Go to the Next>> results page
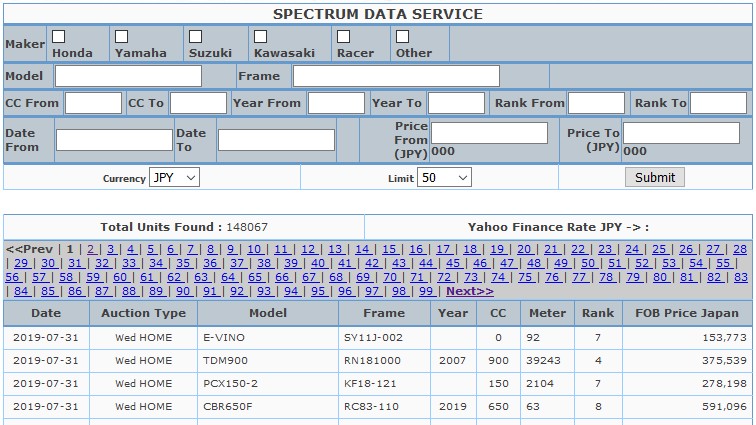This screenshot has height=425, width=756. [x=469, y=291]
